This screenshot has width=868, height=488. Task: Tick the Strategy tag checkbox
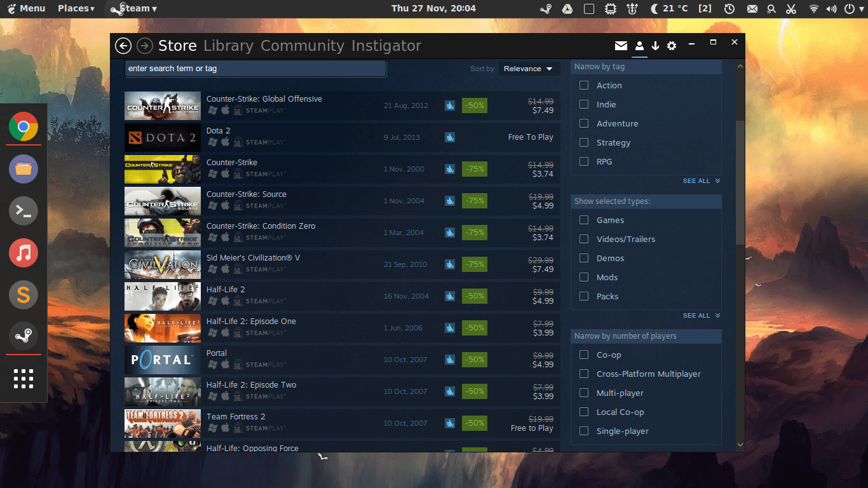584,142
